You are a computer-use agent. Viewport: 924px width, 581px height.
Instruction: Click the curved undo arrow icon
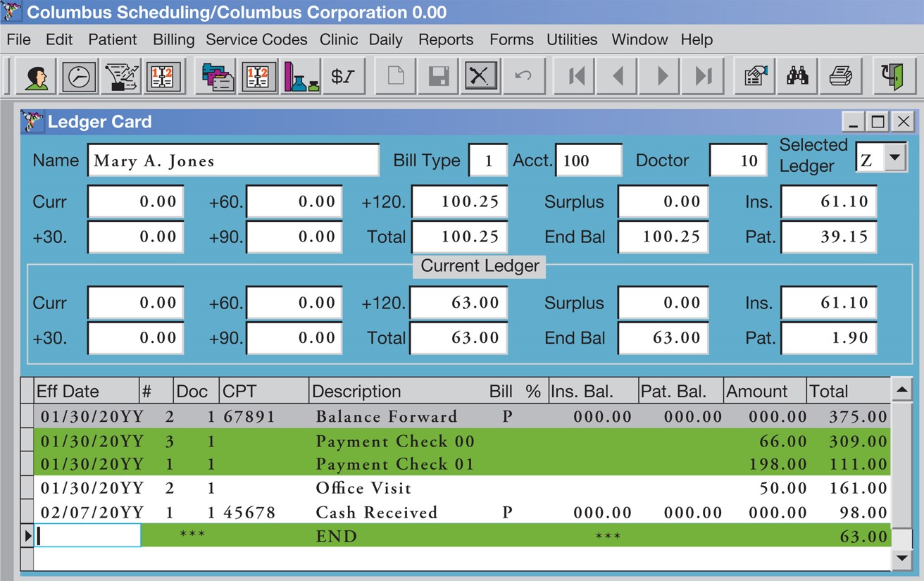coord(523,76)
